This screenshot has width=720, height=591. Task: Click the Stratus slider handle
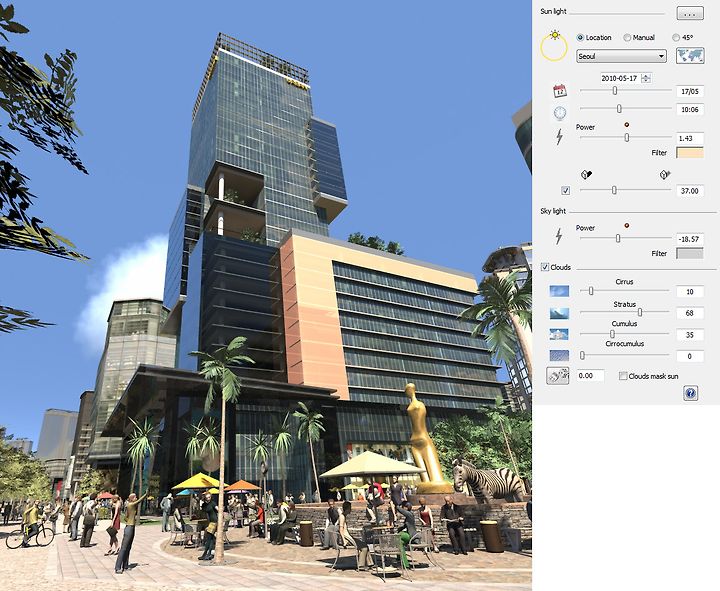(x=640, y=312)
